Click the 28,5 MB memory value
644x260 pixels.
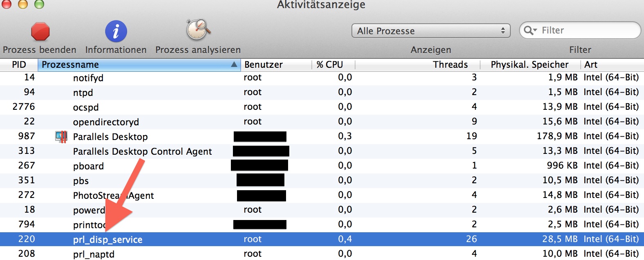pos(560,239)
